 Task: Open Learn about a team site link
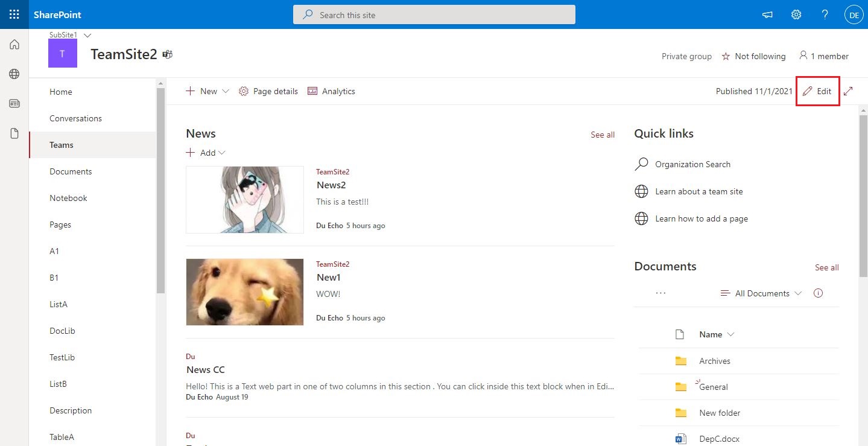[699, 191]
